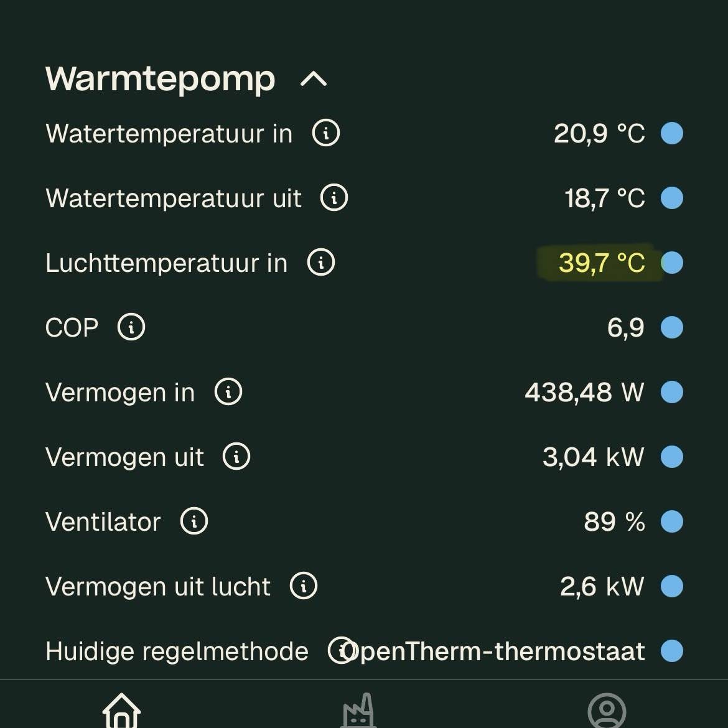The width and height of the screenshot is (728, 728).
Task: Open Vermogen in info tooltip
Action: [x=228, y=392]
